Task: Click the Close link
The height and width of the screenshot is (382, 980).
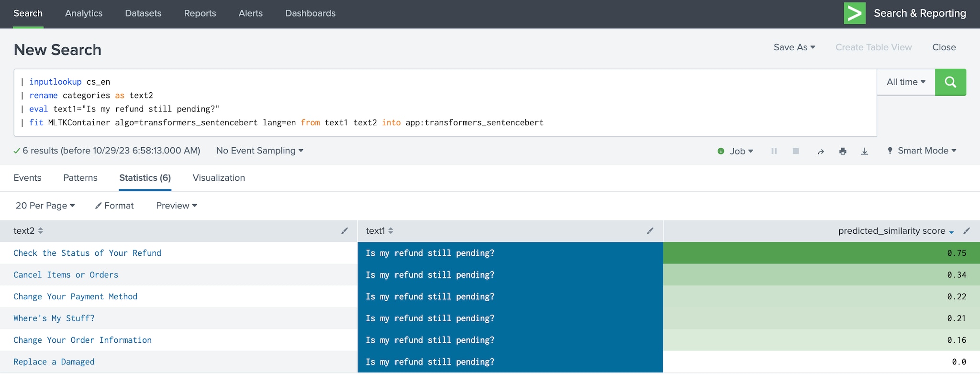Action: click(944, 47)
